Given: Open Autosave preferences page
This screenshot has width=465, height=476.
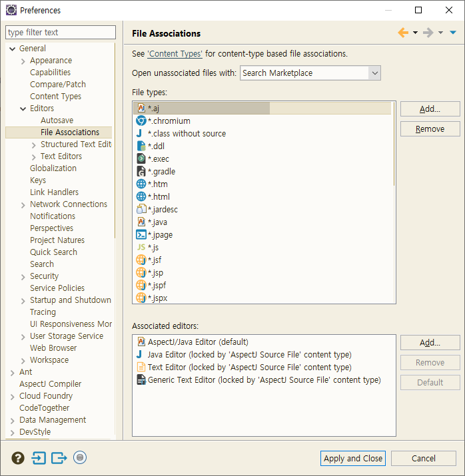Looking at the screenshot, I should point(57,120).
